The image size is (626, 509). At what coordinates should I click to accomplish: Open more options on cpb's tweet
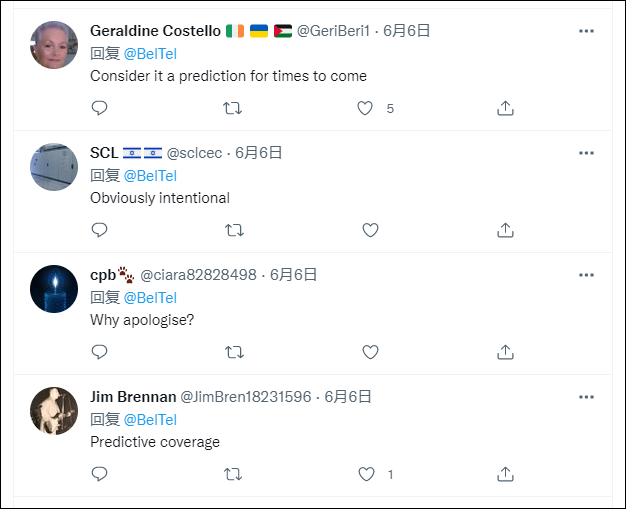[586, 275]
